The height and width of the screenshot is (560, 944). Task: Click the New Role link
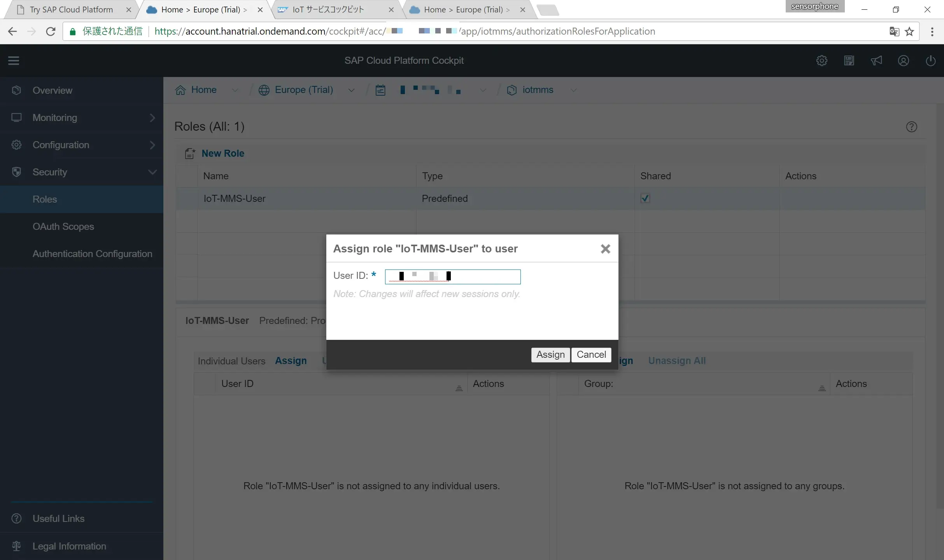point(223,153)
